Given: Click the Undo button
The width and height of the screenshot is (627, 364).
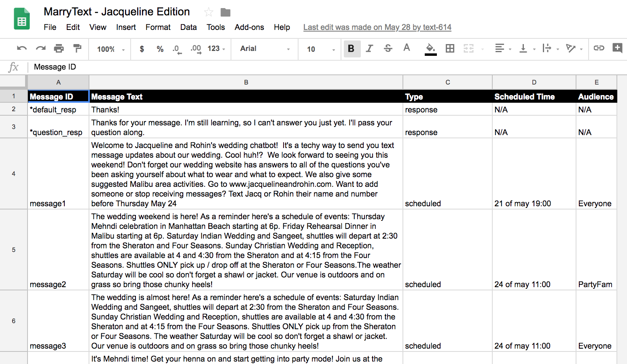Looking at the screenshot, I should (21, 49).
